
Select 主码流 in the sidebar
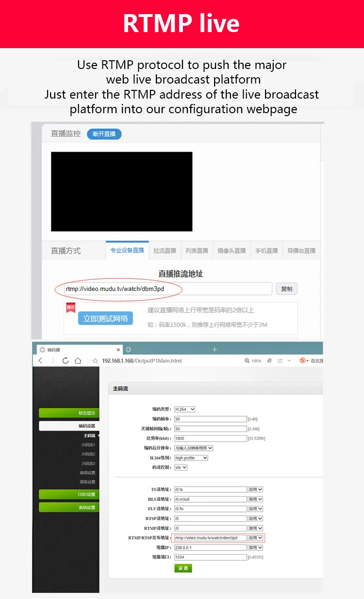(89, 436)
